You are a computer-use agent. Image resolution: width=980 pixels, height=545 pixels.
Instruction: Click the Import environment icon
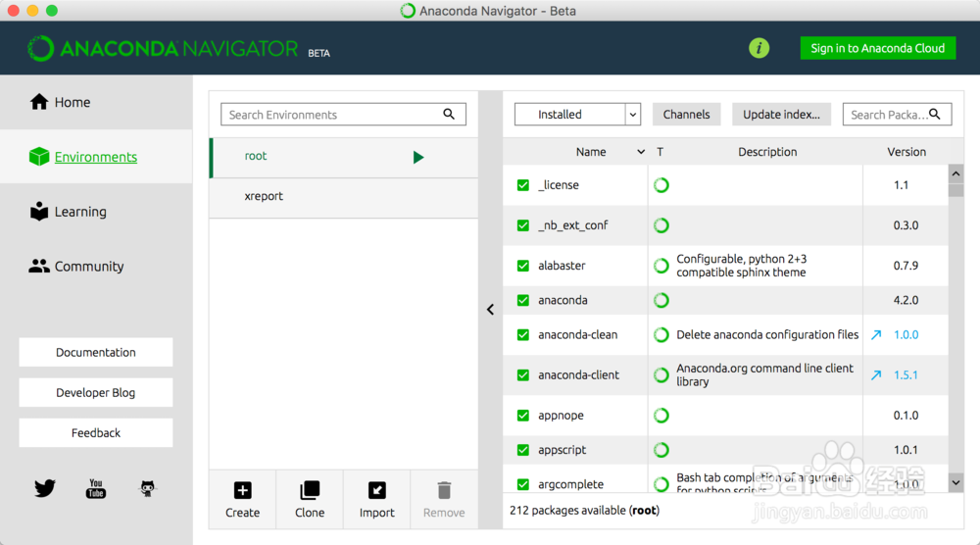pos(377,490)
